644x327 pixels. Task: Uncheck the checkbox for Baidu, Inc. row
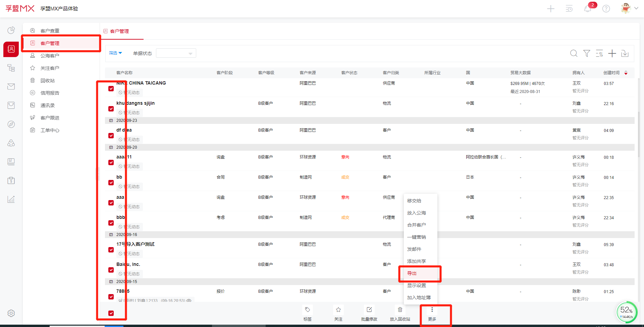coord(111,270)
